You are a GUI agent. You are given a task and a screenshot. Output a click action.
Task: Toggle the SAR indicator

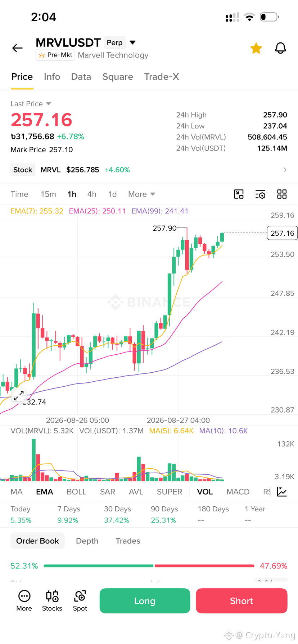[x=107, y=492]
